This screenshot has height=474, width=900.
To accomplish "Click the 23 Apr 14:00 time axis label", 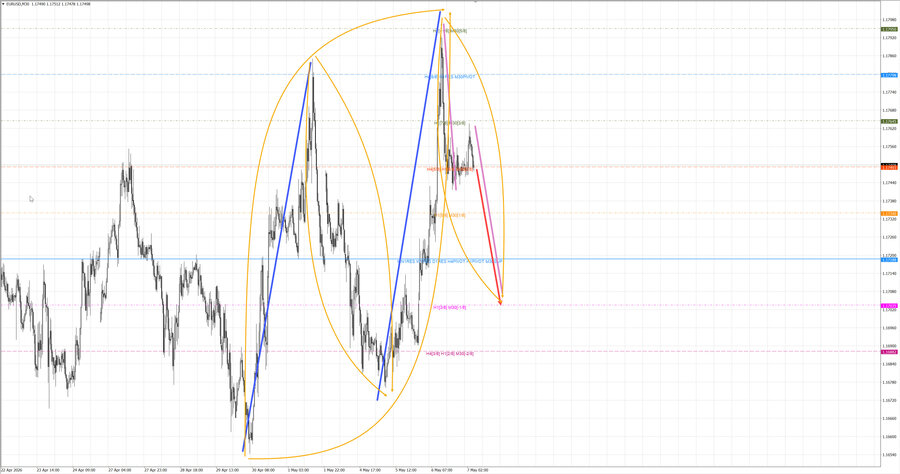I will point(48,470).
